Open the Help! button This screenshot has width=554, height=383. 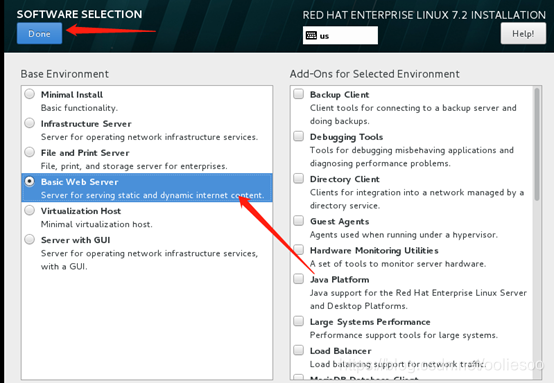point(523,34)
